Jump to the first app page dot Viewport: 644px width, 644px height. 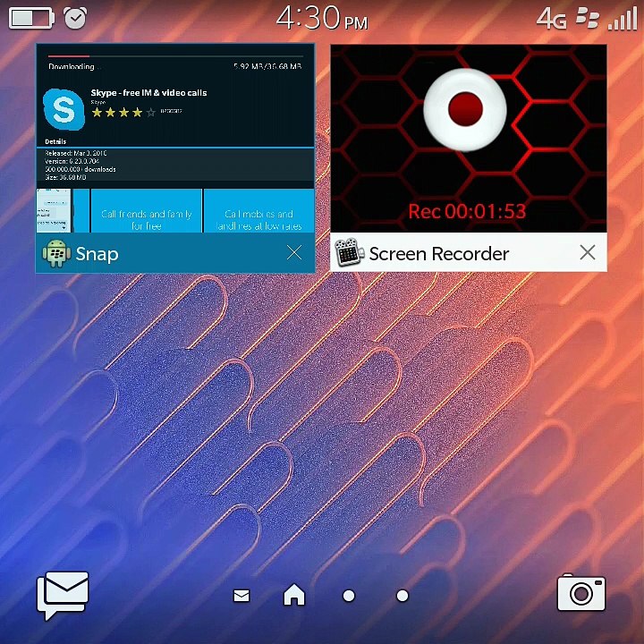pyautogui.click(x=349, y=596)
